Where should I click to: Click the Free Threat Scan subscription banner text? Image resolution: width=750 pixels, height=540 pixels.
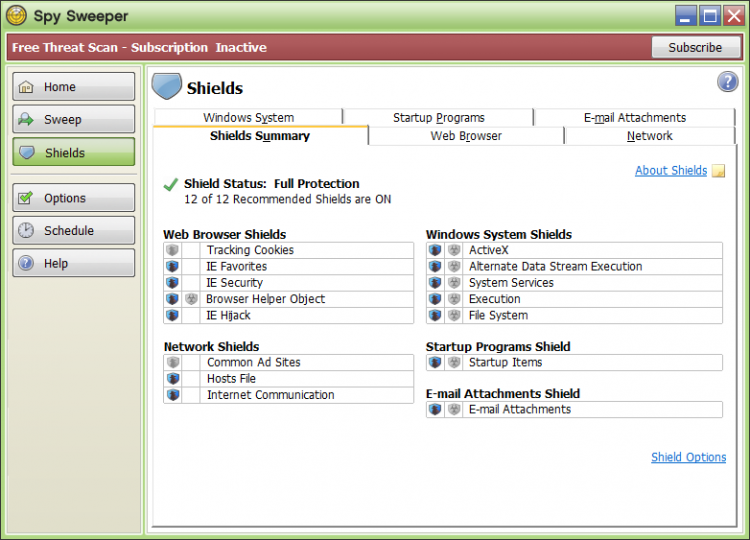pyautogui.click(x=139, y=47)
